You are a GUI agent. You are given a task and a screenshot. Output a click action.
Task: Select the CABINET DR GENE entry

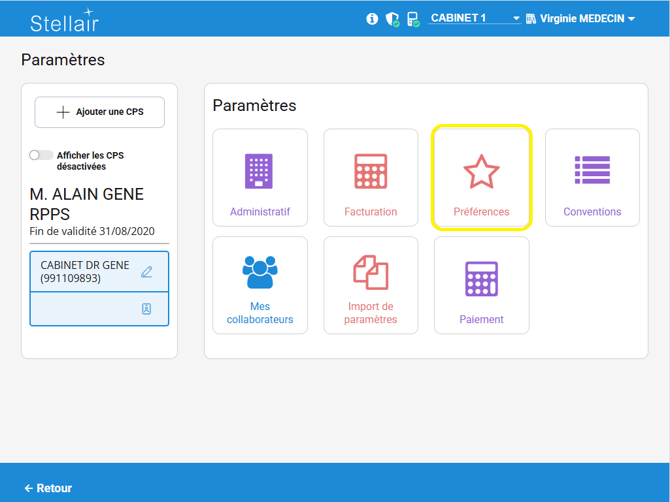(85, 272)
